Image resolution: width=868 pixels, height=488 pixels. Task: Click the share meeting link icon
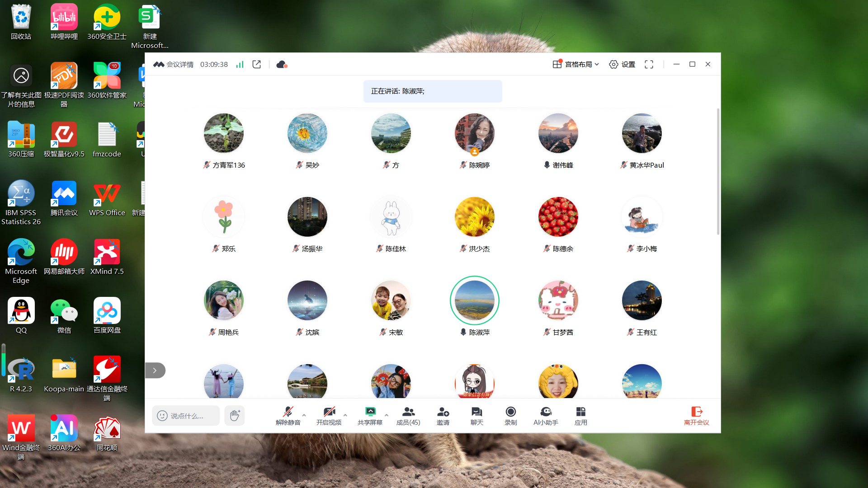[x=256, y=65]
